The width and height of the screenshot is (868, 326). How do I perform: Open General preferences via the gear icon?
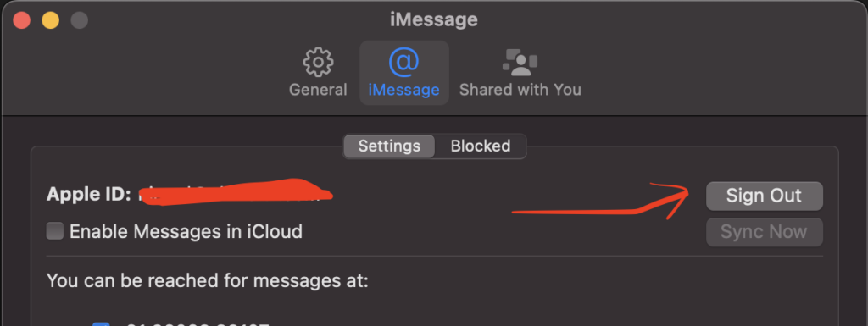(x=319, y=63)
